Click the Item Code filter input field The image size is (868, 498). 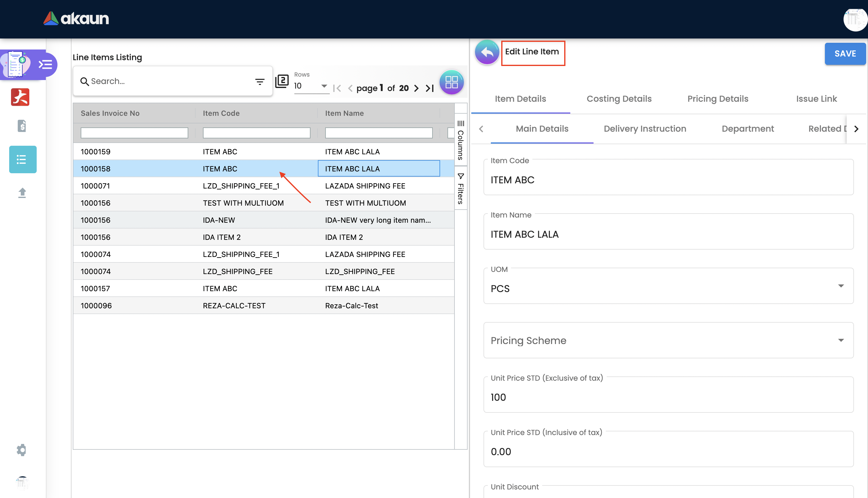click(x=256, y=133)
